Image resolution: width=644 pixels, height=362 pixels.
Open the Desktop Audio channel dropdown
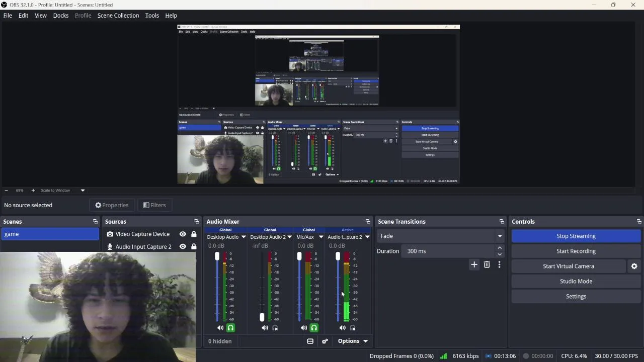click(x=244, y=237)
